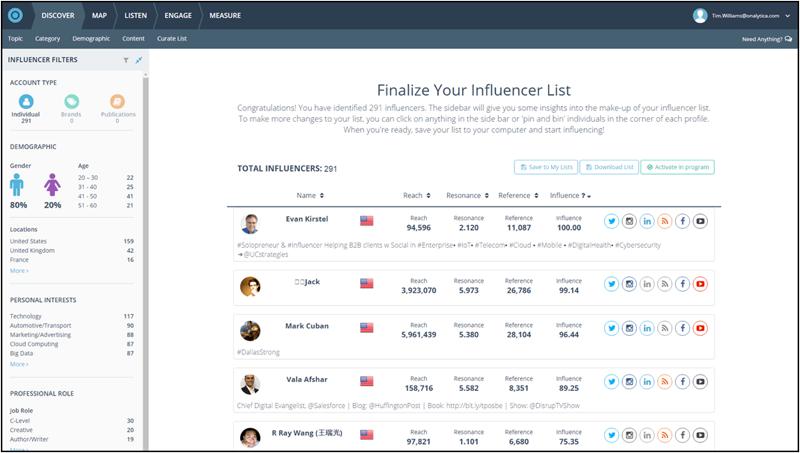Sort the list by Influence column
800x453 pixels.
570,195
